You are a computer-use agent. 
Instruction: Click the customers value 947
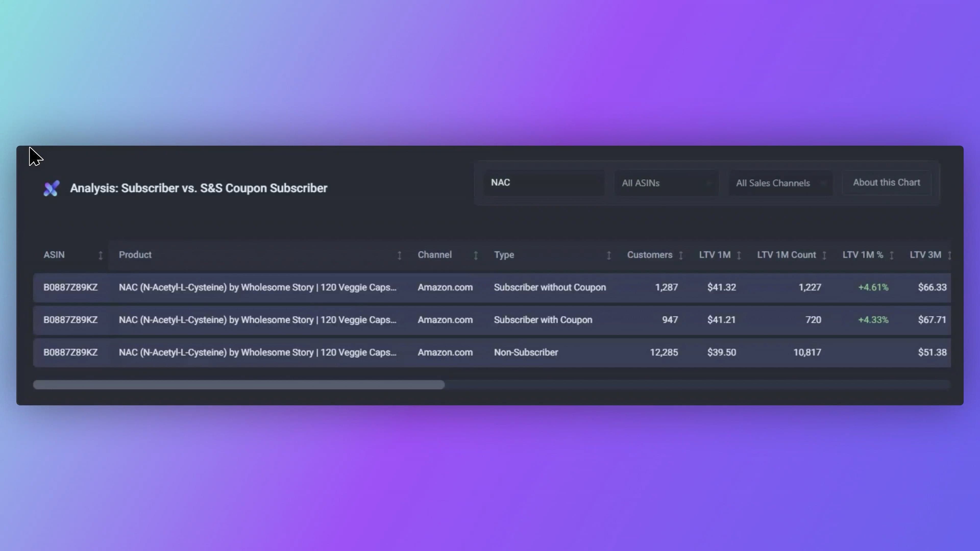coord(670,320)
